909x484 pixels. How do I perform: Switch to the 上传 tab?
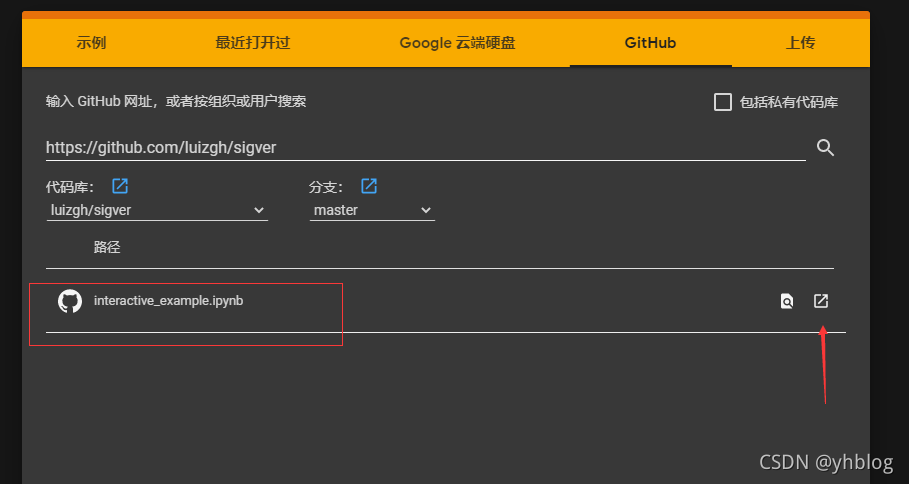pyautogui.click(x=801, y=43)
